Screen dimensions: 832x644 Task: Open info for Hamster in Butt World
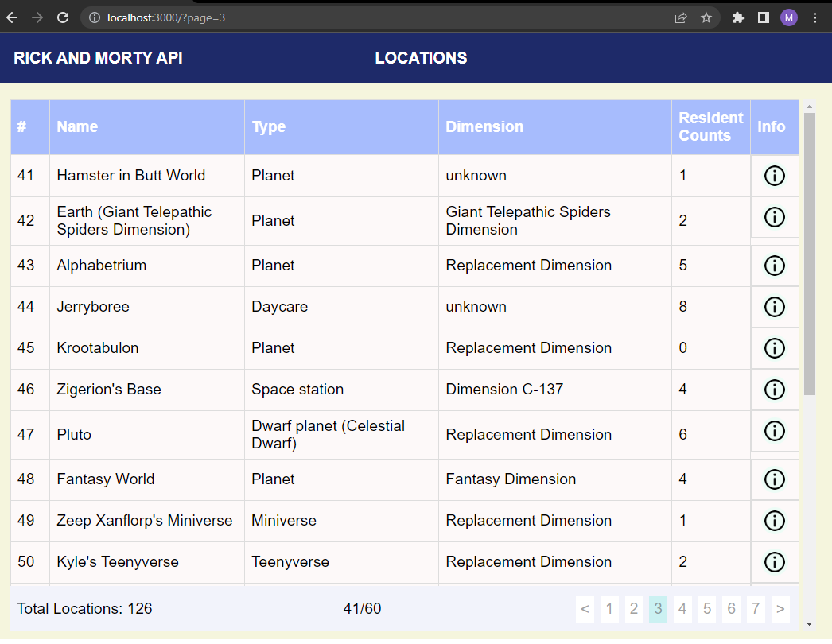[774, 176]
